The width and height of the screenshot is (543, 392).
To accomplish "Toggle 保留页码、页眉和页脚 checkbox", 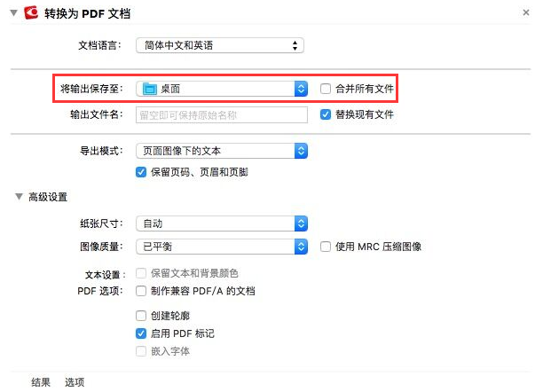I will pos(141,172).
